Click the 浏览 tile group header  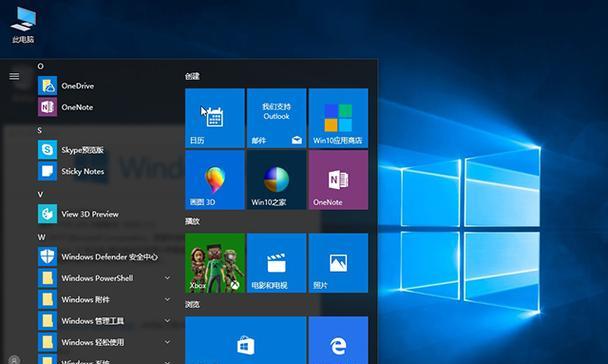(192, 304)
